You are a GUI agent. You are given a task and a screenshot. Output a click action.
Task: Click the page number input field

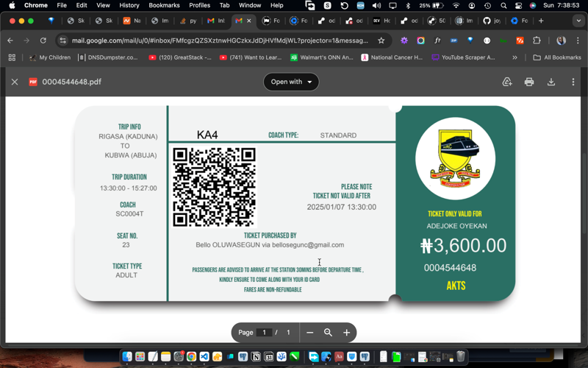click(x=265, y=333)
